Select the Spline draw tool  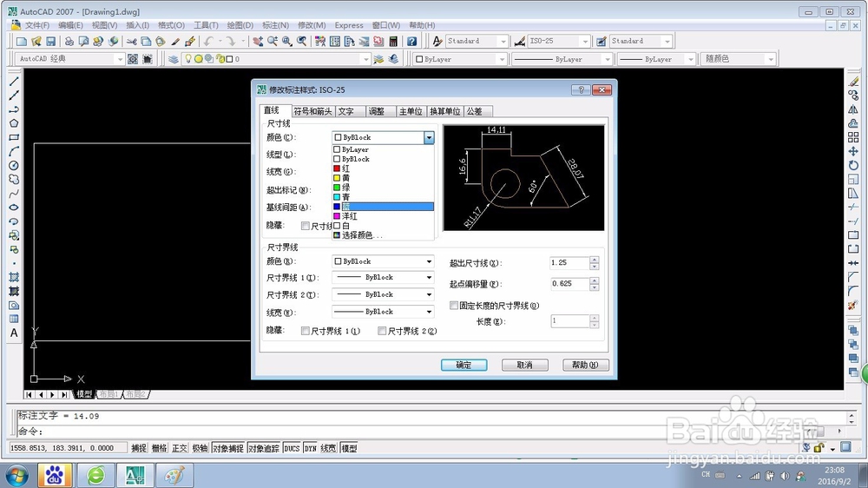(x=14, y=194)
